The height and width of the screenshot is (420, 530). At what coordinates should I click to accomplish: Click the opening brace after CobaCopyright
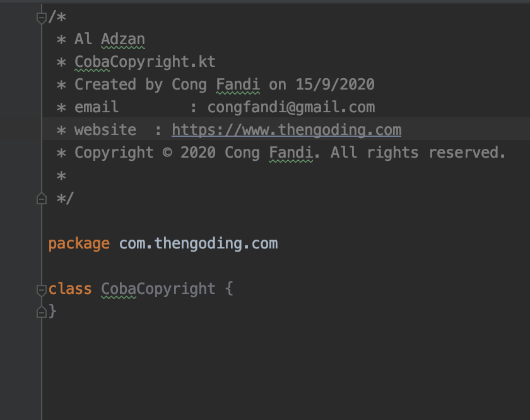229,289
